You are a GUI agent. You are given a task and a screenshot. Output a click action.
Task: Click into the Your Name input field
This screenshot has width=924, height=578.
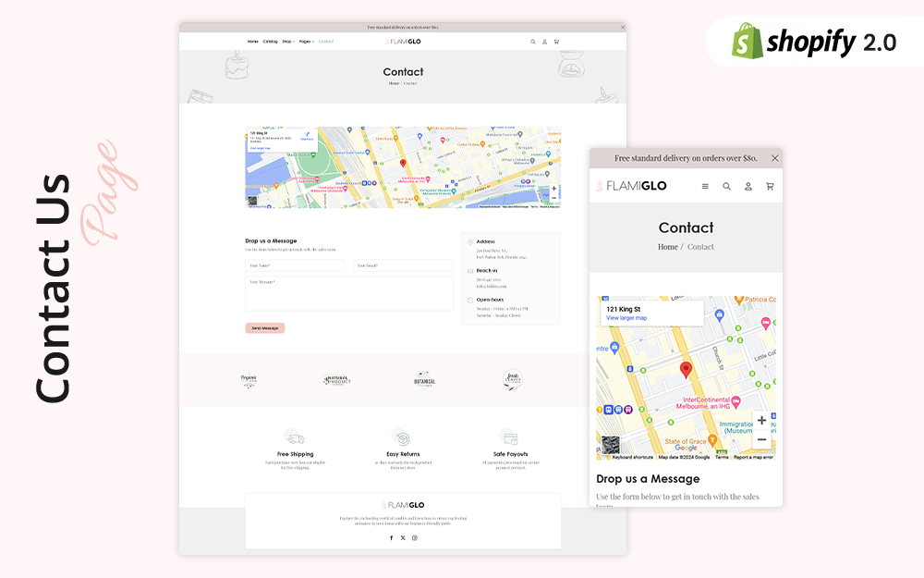[295, 265]
